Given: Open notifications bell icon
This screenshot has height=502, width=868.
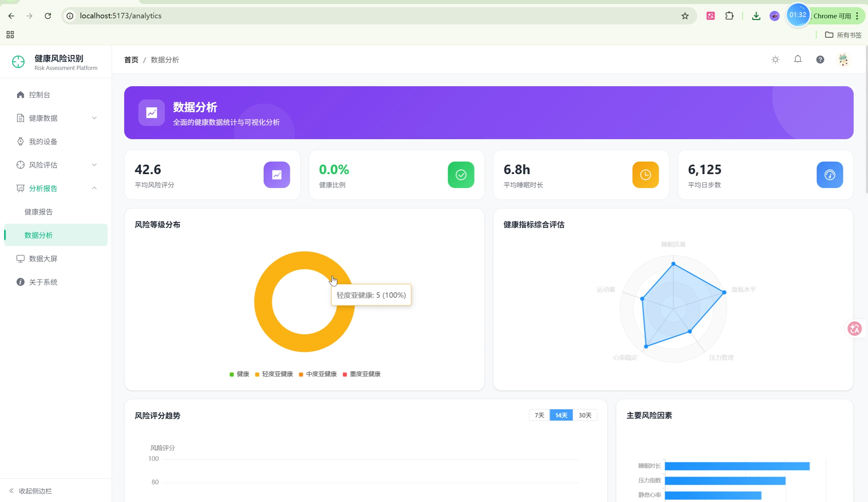Looking at the screenshot, I should click(x=797, y=60).
